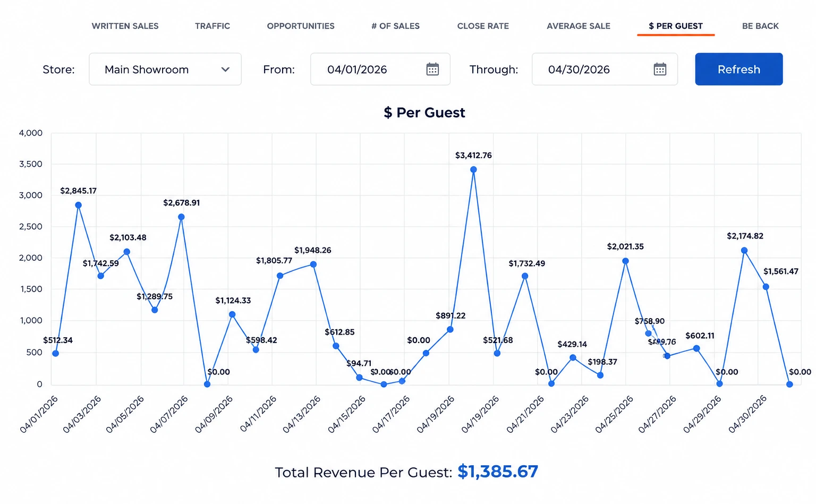The width and height of the screenshot is (816, 504).
Task: Select the # of Sales tab
Action: pyautogui.click(x=395, y=26)
